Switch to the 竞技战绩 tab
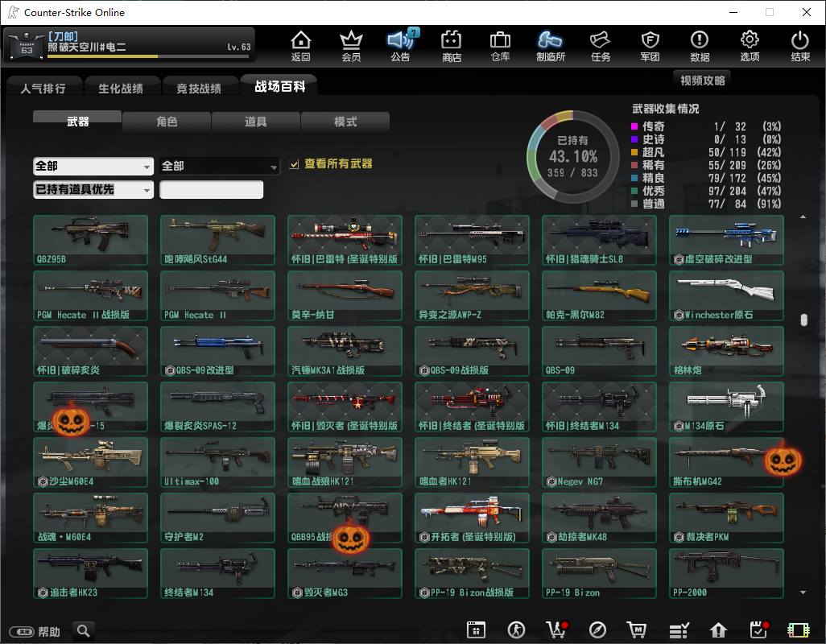826x644 pixels. 199,88
